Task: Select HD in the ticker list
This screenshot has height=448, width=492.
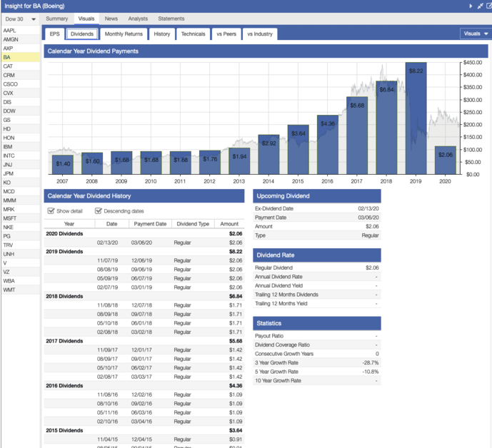Action: click(21, 129)
